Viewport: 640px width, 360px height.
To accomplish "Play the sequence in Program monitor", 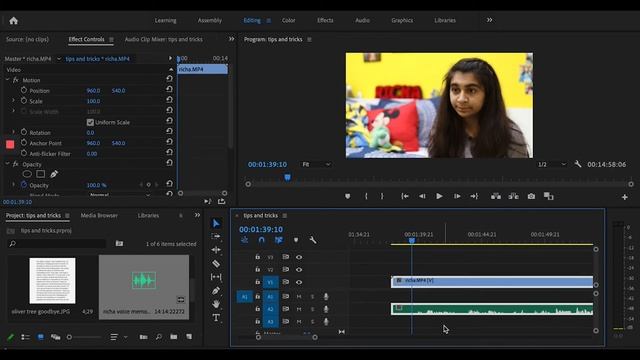I will tap(439, 196).
